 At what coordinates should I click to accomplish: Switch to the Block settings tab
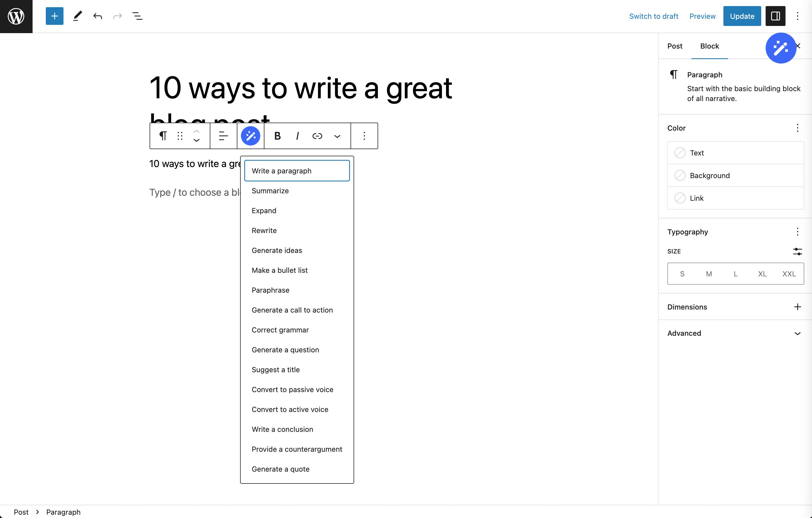click(710, 46)
